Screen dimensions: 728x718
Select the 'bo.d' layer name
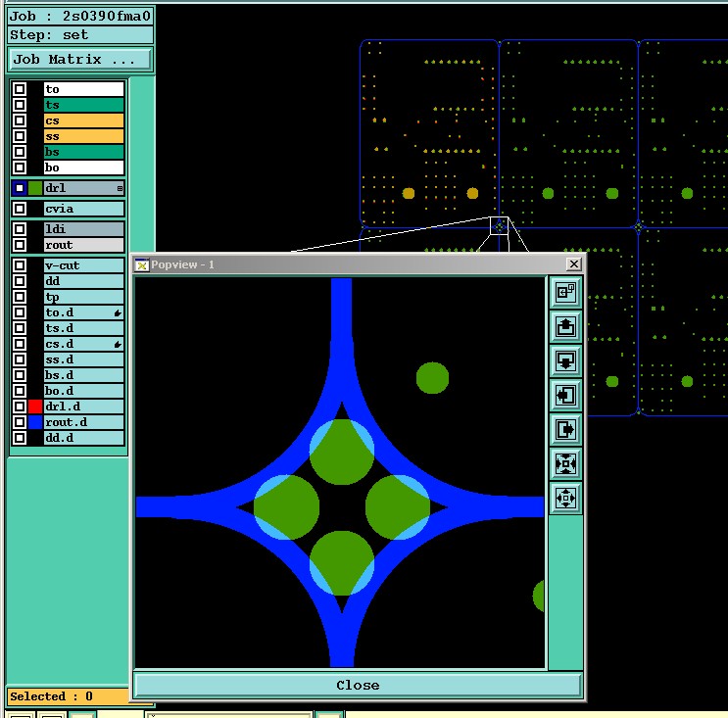(x=84, y=391)
